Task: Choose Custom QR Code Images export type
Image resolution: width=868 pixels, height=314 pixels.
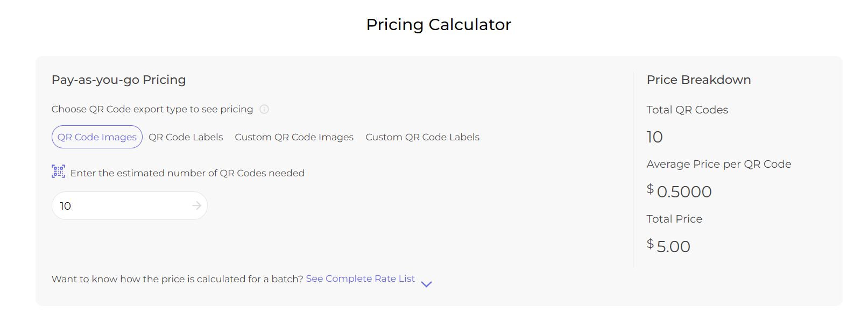Action: click(294, 137)
